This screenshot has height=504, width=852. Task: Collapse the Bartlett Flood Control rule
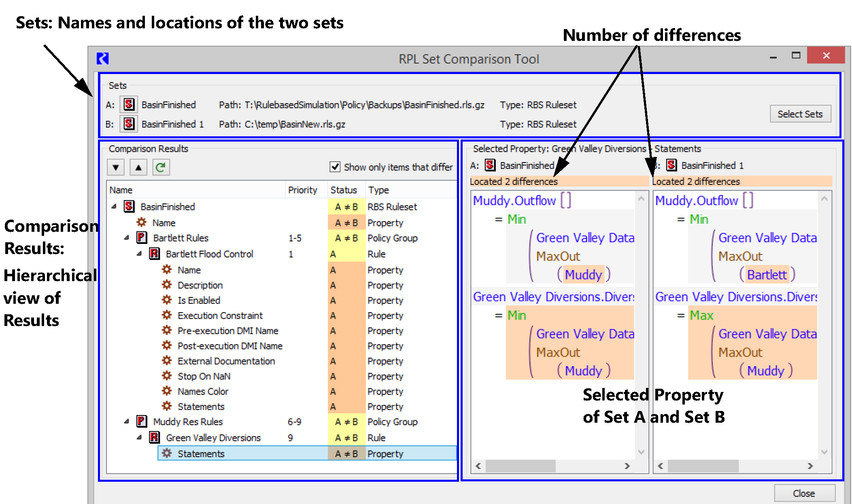tap(139, 254)
